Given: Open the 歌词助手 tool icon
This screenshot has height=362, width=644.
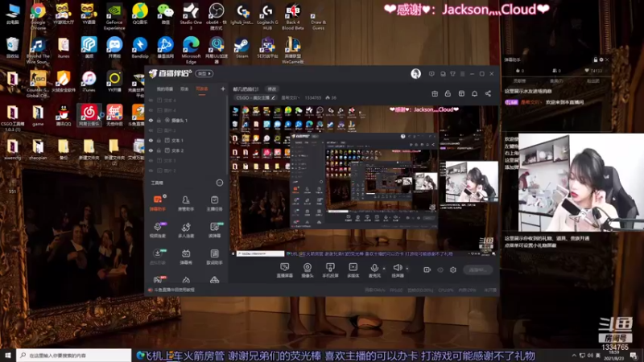Looking at the screenshot, I should 214,257.
